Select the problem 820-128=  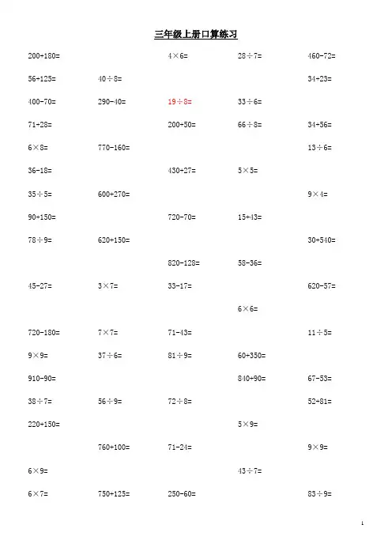click(183, 263)
